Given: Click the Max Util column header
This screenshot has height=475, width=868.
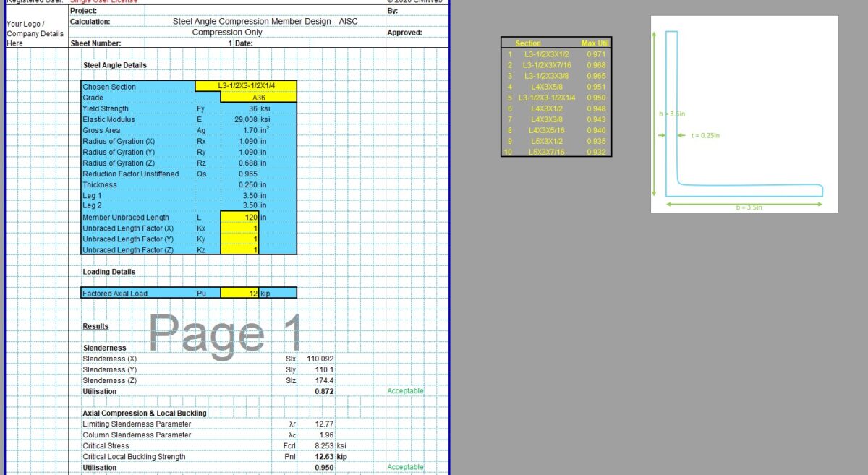Looking at the screenshot, I should (595, 43).
